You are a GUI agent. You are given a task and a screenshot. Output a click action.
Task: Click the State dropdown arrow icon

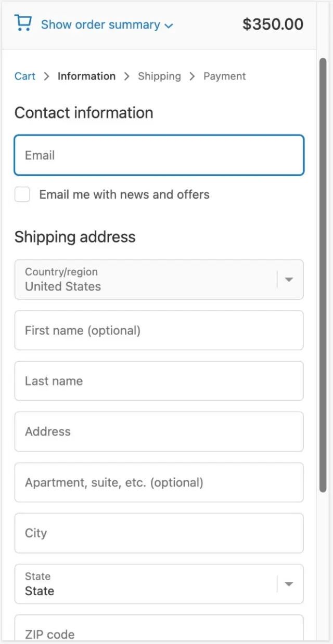tap(289, 584)
